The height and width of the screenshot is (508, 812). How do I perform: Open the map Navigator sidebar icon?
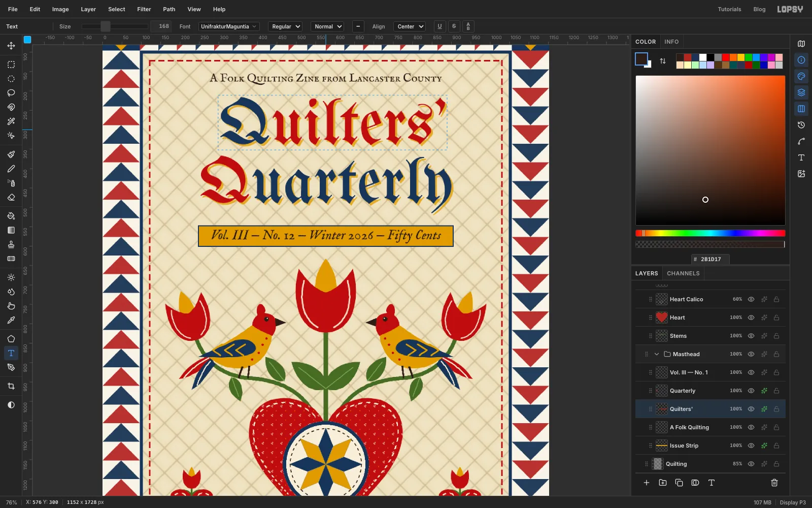[801, 44]
